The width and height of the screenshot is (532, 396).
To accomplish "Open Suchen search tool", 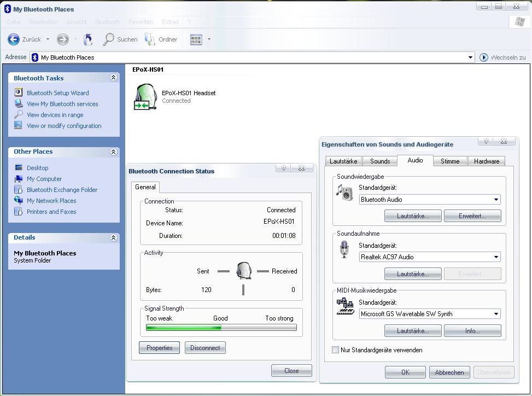I will (x=120, y=39).
